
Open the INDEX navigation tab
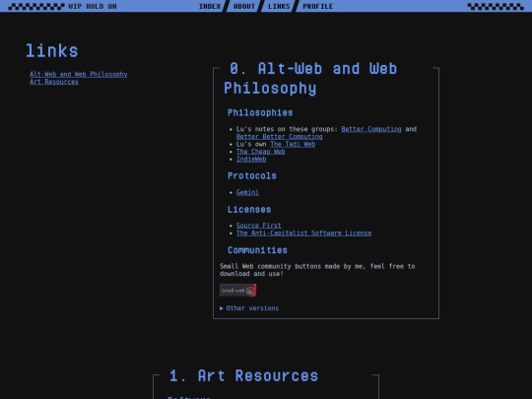tap(210, 6)
